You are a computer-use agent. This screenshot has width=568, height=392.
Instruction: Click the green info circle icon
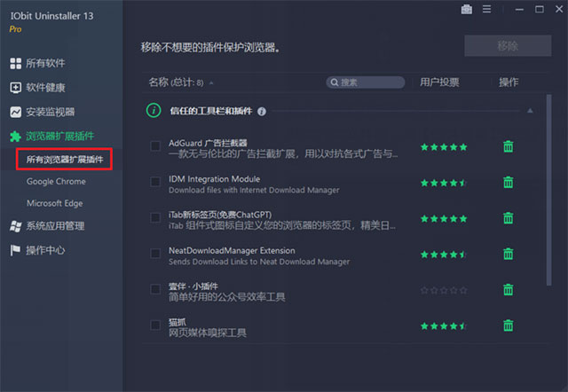coord(154,110)
